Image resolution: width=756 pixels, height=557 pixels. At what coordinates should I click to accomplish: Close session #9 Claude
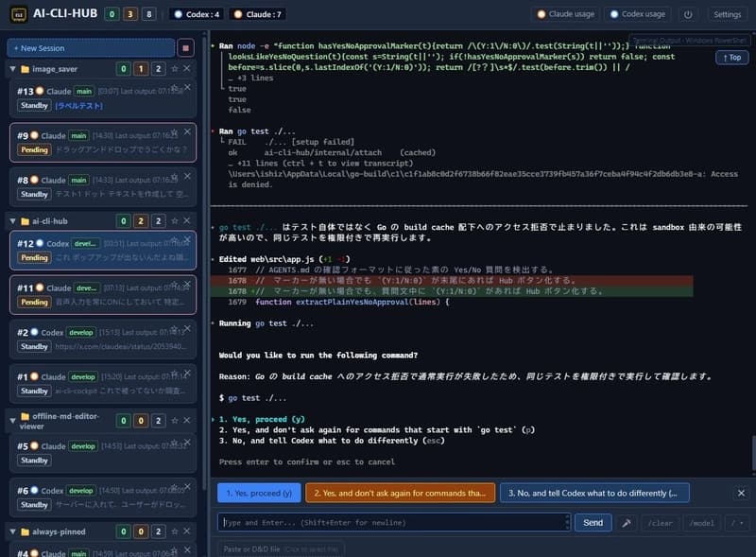187,131
